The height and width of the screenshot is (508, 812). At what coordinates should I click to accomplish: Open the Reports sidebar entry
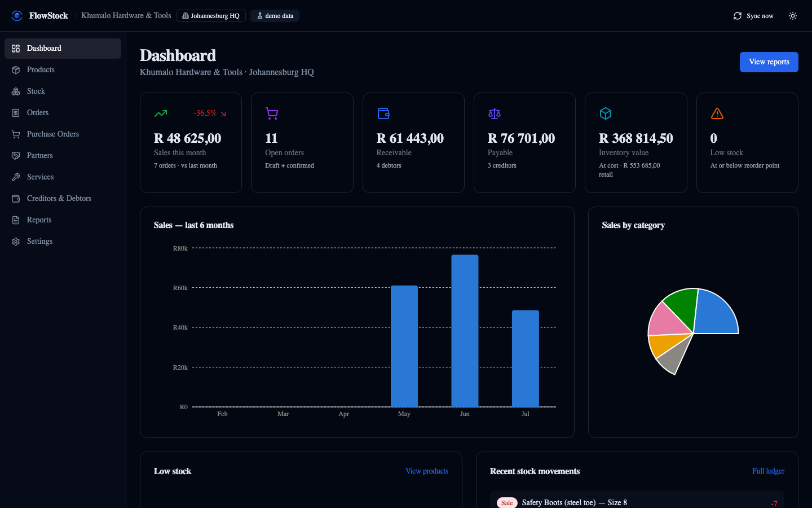63,220
